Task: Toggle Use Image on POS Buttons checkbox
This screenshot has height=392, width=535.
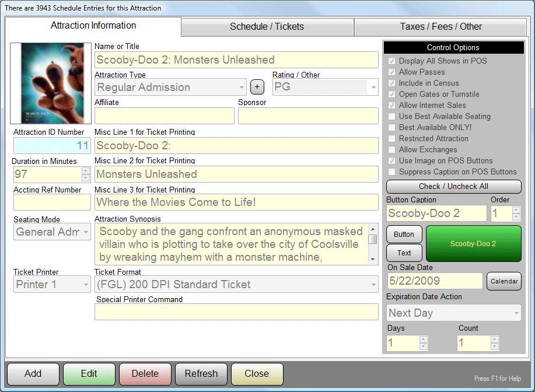Action: [x=391, y=160]
